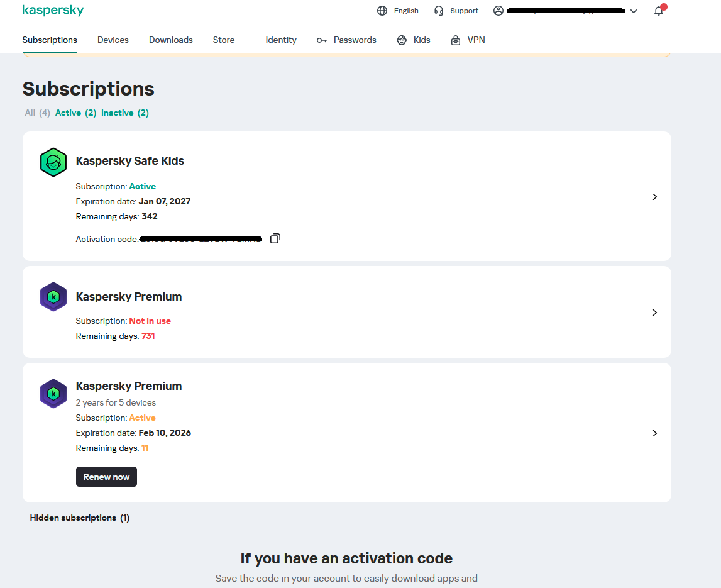The image size is (721, 588).
Task: Expand the account dropdown arrow
Action: point(634,11)
